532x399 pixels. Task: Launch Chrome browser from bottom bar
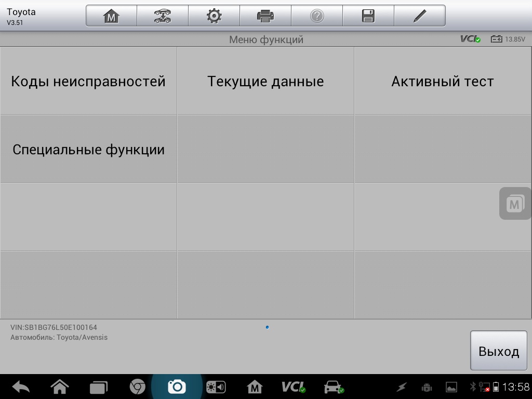[137, 387]
